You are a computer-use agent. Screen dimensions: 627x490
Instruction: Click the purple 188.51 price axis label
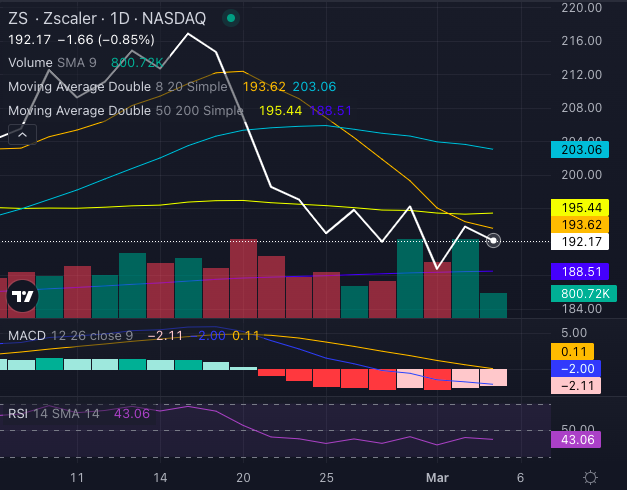577,271
